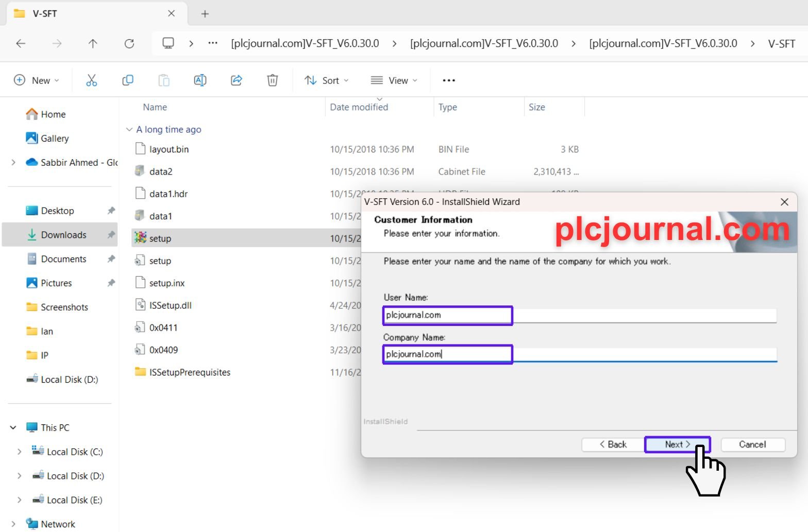The height and width of the screenshot is (532, 808).
Task: Select the setup.inx file row
Action: 246,283
